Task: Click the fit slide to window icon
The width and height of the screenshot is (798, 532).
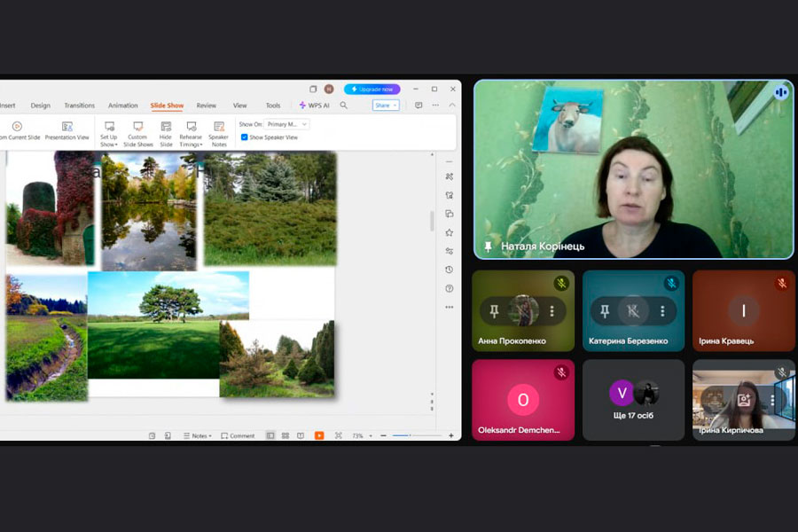Action: coord(339,435)
